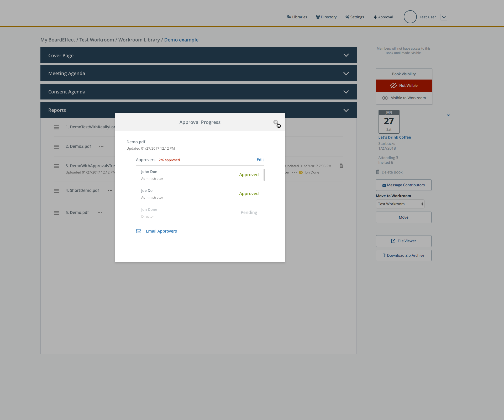Click the Email Approvers envelope icon

[x=139, y=231]
